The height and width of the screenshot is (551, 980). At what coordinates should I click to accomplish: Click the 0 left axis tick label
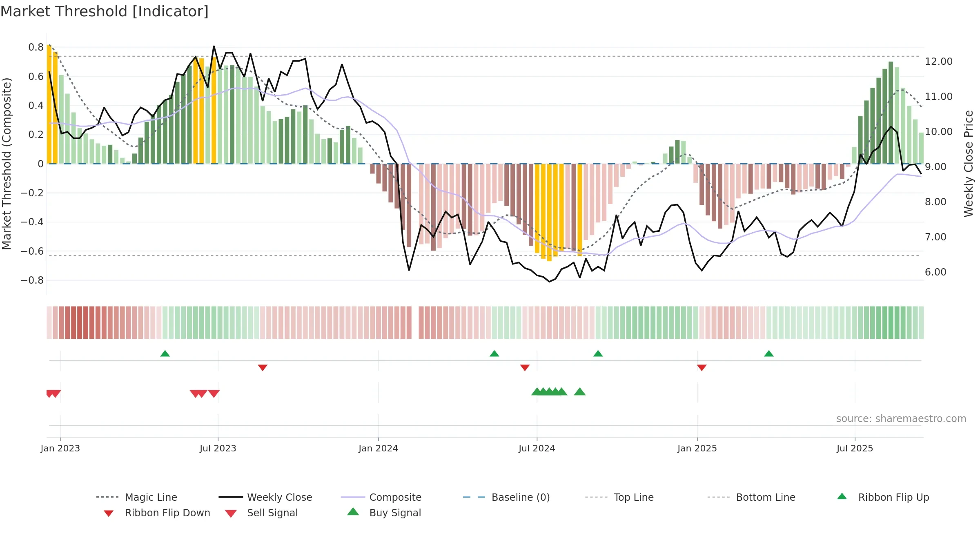click(x=40, y=164)
